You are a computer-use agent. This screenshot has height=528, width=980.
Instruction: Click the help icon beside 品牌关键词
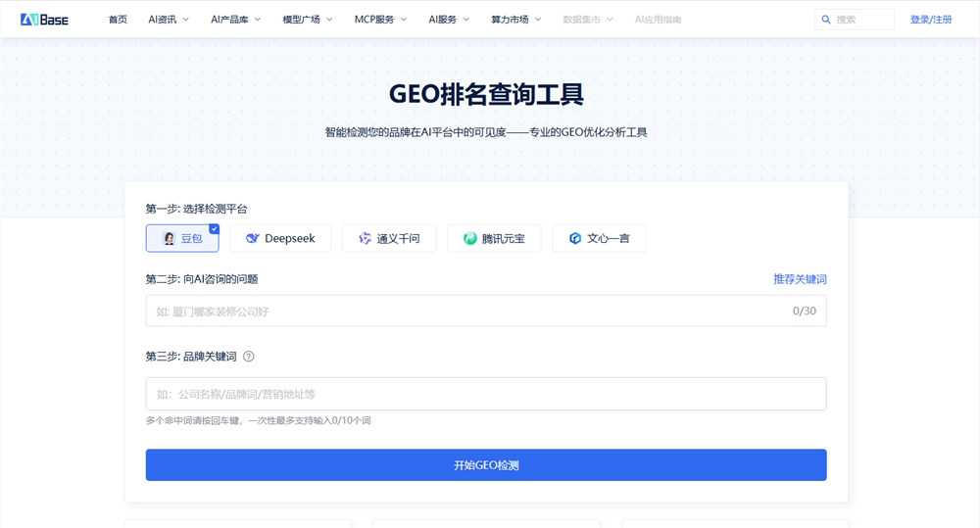(x=249, y=357)
